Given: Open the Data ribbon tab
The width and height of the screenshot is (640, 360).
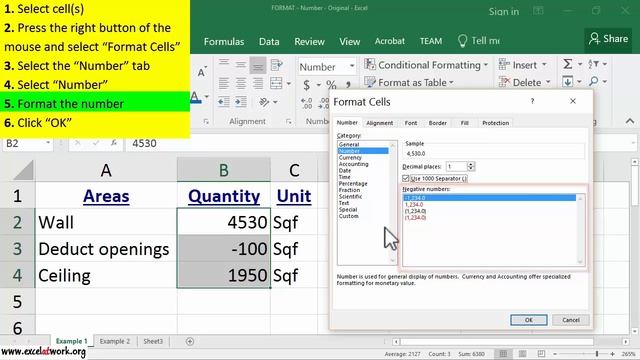Looking at the screenshot, I should point(269,42).
